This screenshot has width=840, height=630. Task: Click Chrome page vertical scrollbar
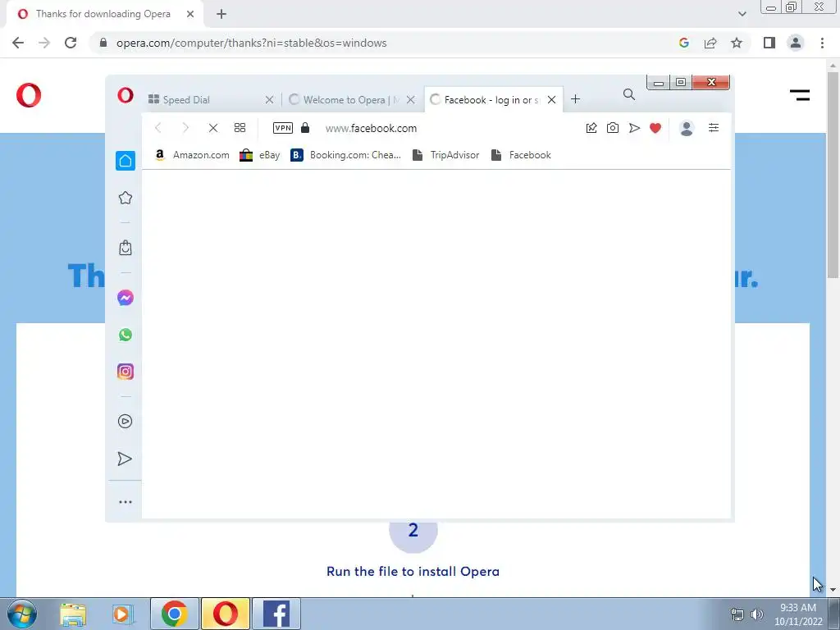click(x=833, y=174)
